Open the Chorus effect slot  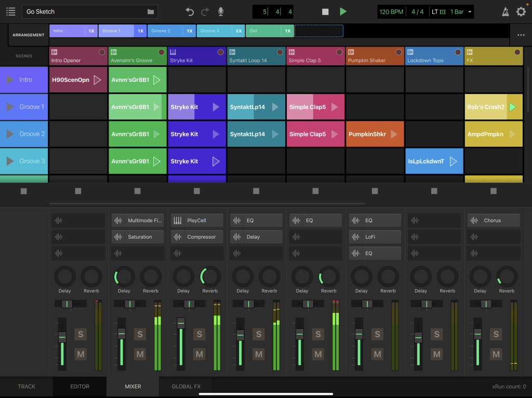[494, 221]
